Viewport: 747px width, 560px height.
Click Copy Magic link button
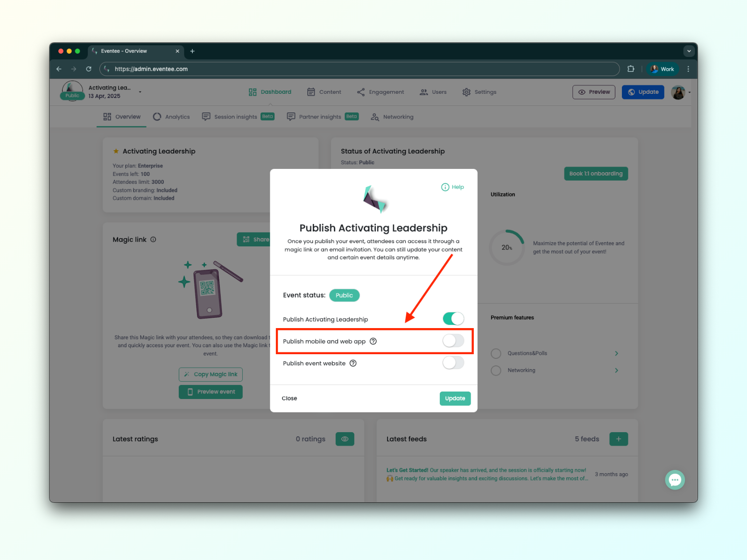tap(211, 374)
